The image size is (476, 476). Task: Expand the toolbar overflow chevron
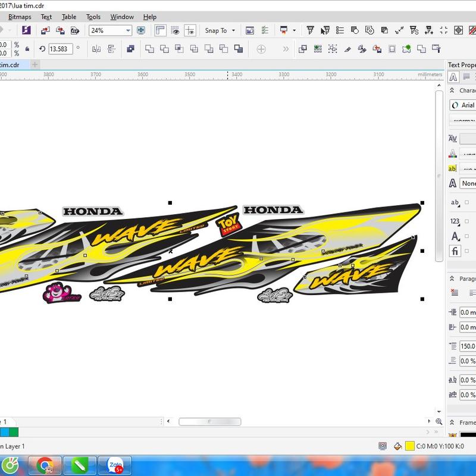[286, 49]
